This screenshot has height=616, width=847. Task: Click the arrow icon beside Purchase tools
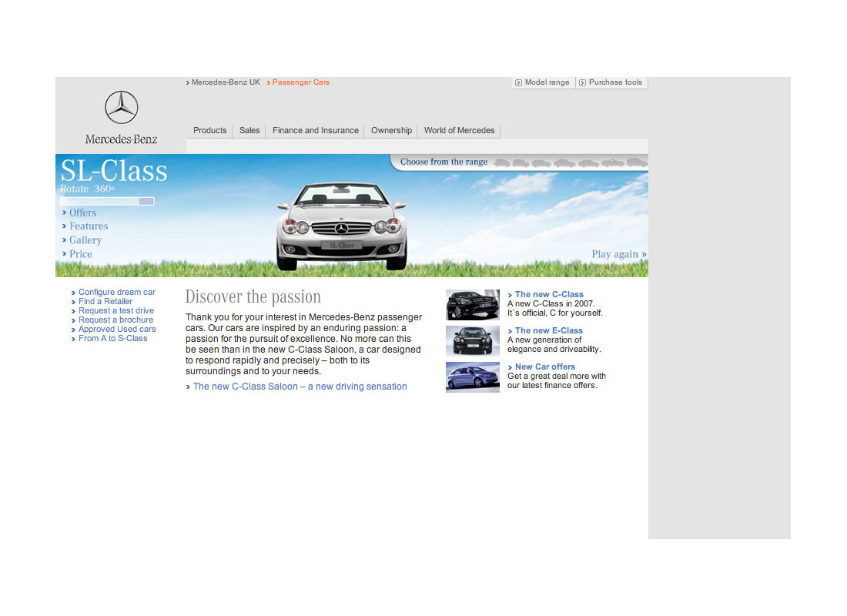[583, 83]
